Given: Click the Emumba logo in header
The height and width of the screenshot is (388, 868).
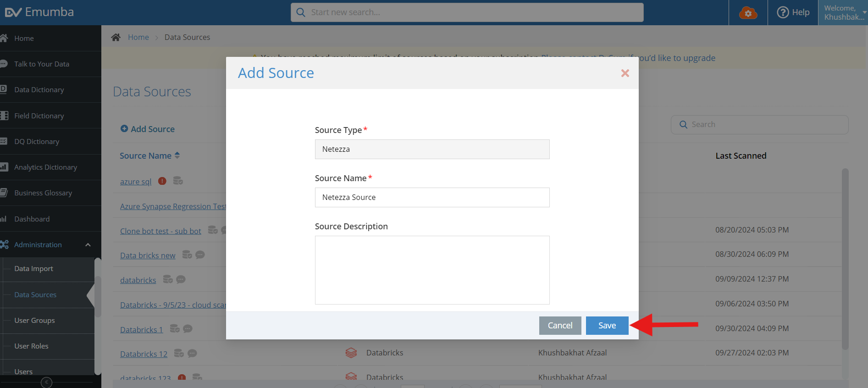Looking at the screenshot, I should [x=39, y=12].
